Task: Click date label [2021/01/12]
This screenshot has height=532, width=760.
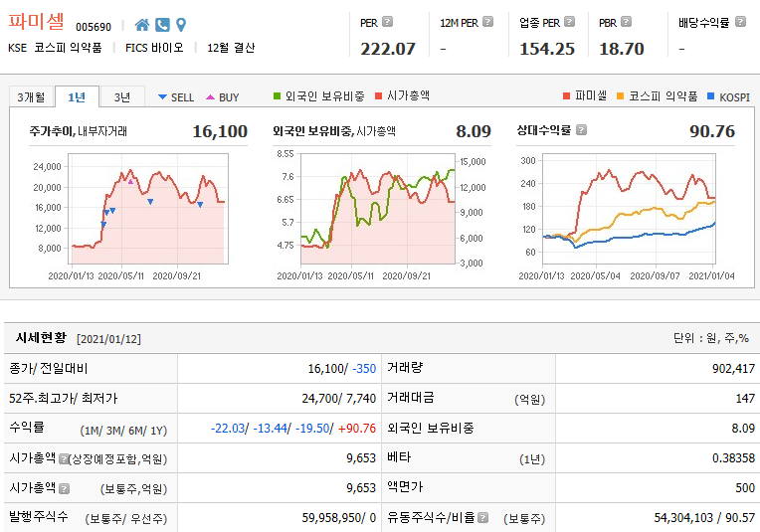Action: coord(108,339)
